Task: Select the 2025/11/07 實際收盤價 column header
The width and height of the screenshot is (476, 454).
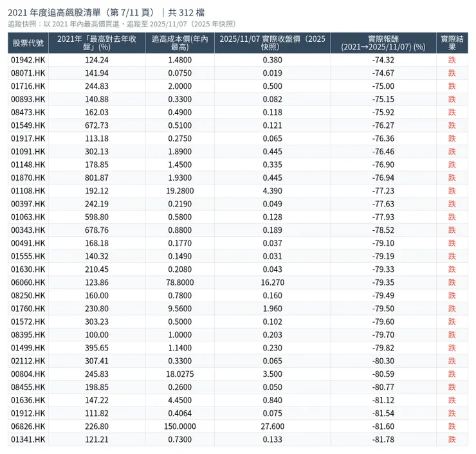Action: 272,43
